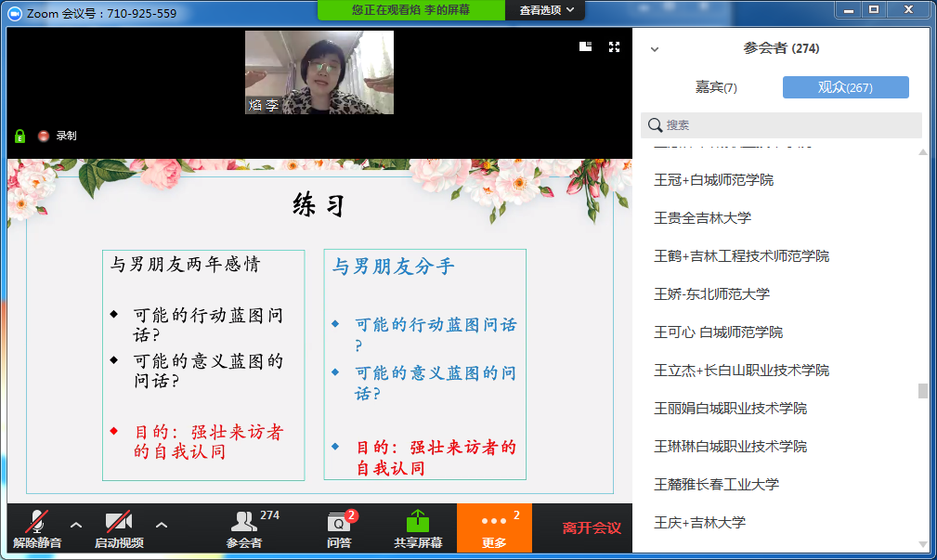
Task: Select participant 王立杰+长白山职业技术学院
Action: pos(741,371)
